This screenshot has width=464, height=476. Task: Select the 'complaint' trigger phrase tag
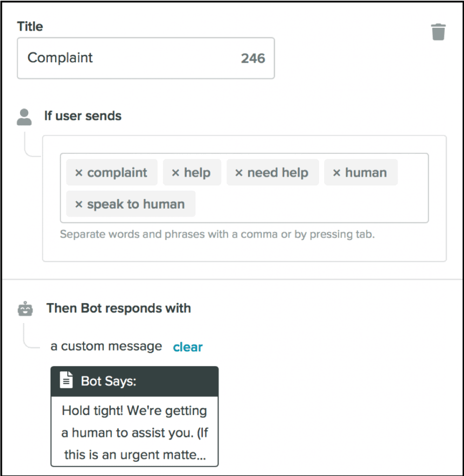tap(118, 172)
